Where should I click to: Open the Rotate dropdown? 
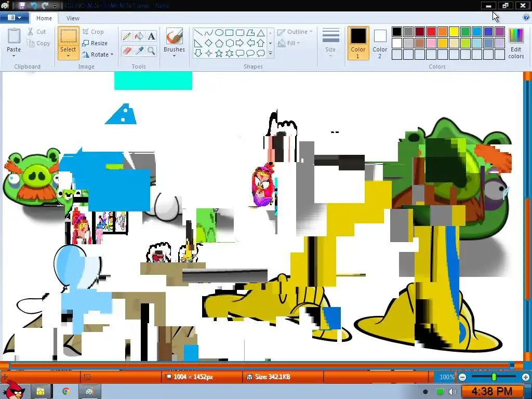(x=98, y=54)
